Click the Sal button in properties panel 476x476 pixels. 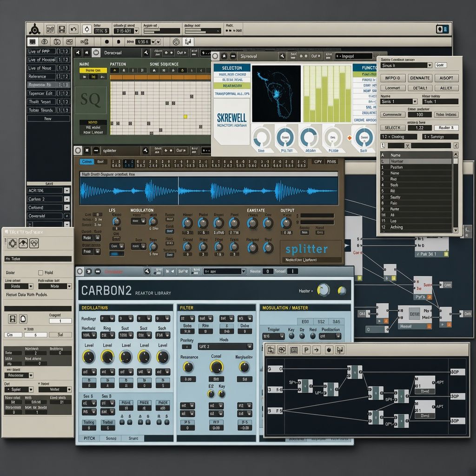tap(60, 335)
